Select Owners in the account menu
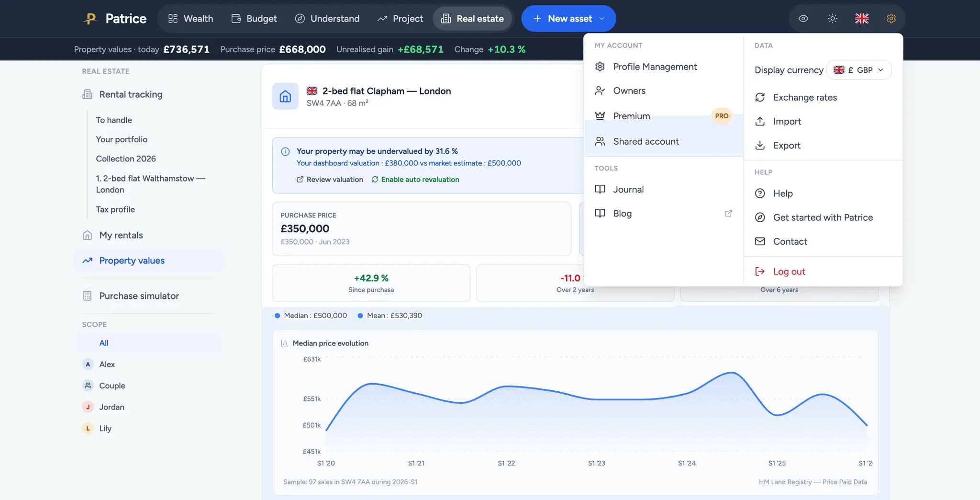This screenshot has height=500, width=980. tap(663, 91)
